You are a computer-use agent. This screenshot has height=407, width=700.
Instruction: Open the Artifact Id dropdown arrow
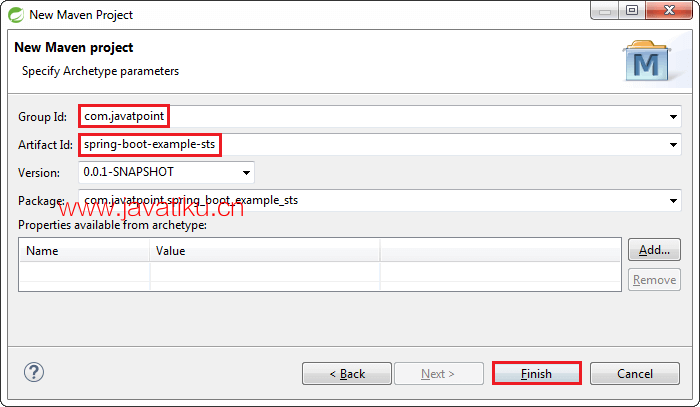673,145
